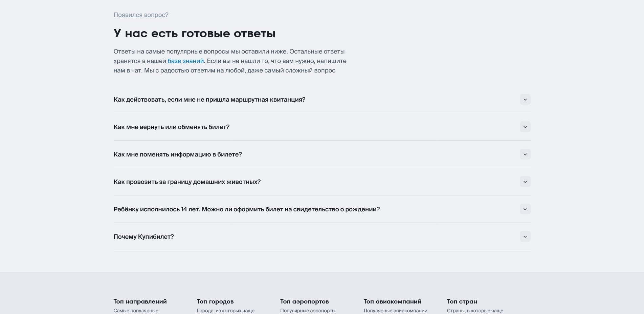Click the 'Появился вопрос?' label
The height and width of the screenshot is (314, 644).
click(x=141, y=15)
